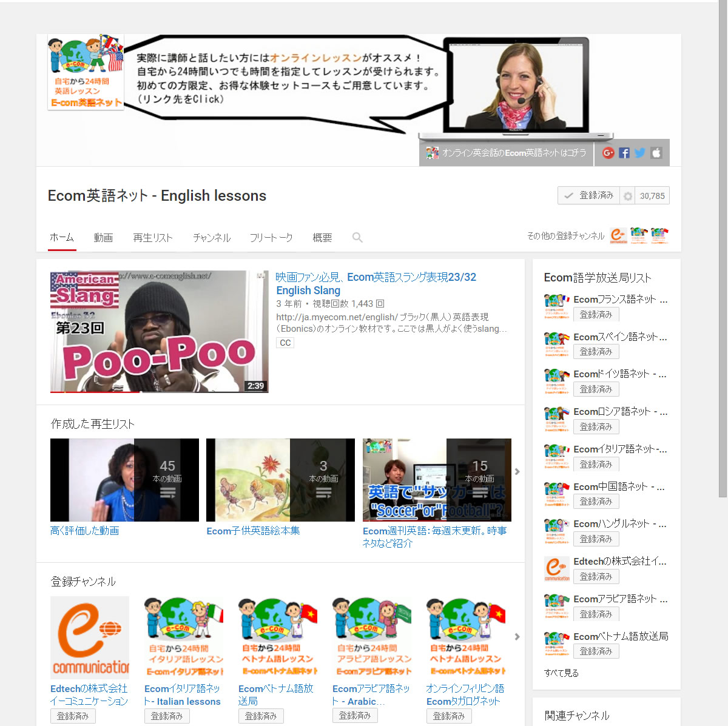This screenshot has width=728, height=726.
Task: Open Ecomドイツ語ネット channel icon in sidebar
Action: 556,381
